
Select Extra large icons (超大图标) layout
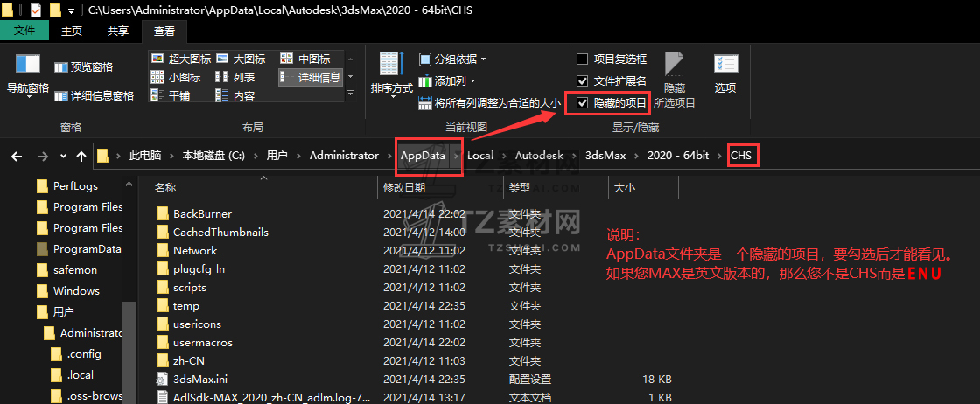click(x=181, y=59)
